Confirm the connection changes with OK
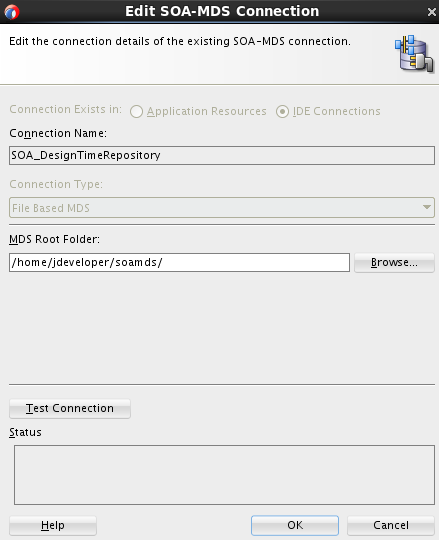 coord(295,526)
